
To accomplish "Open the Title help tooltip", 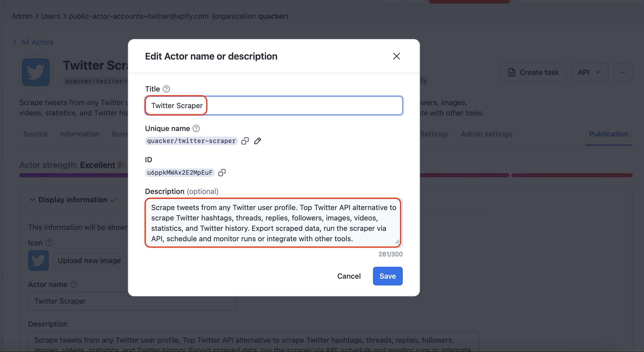I will pyautogui.click(x=166, y=89).
